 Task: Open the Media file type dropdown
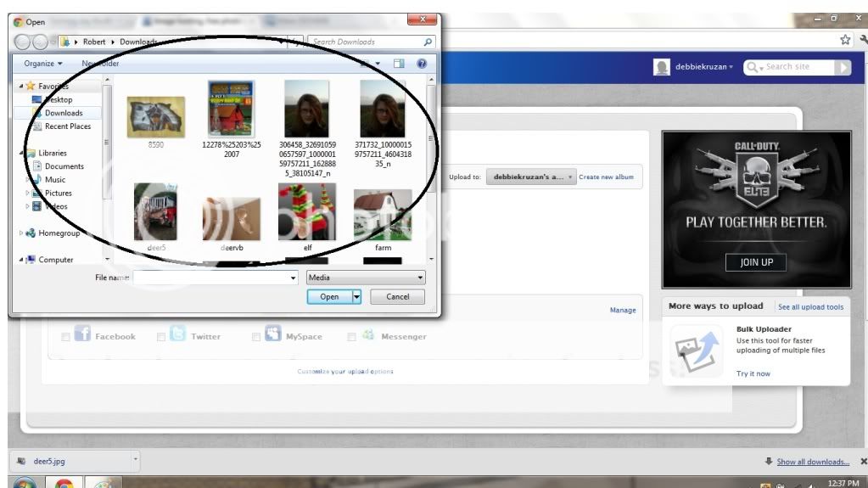pyautogui.click(x=366, y=278)
